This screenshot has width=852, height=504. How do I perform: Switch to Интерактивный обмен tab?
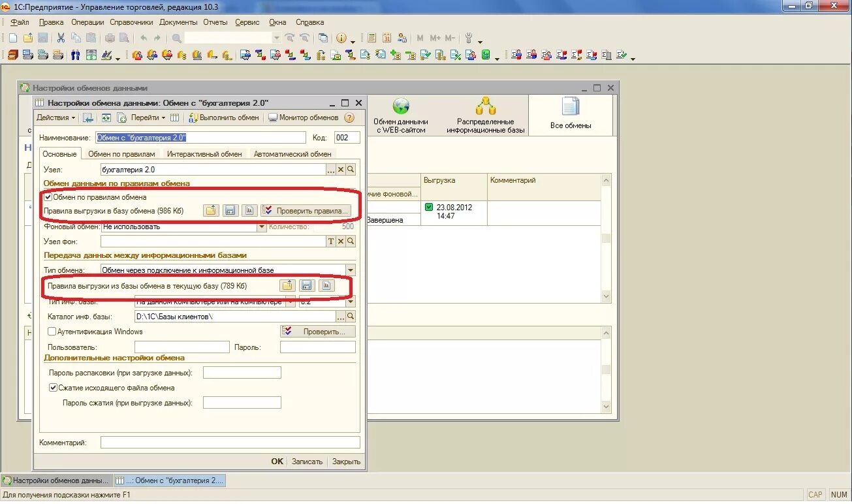pos(204,154)
